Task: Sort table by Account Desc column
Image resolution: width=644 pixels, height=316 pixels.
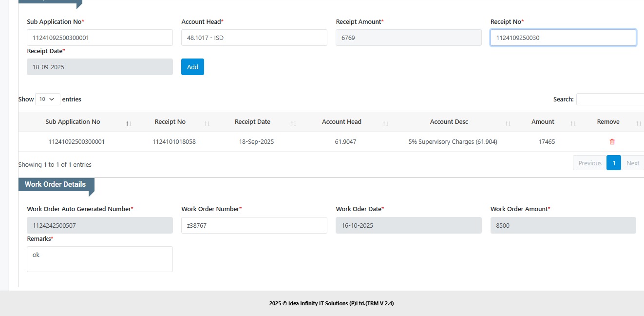Action: coord(449,122)
